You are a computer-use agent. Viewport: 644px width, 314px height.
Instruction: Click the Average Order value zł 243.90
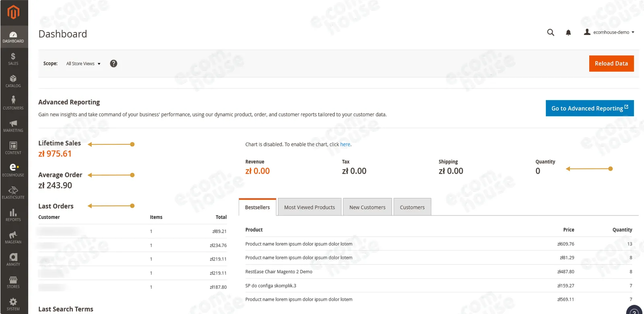pyautogui.click(x=55, y=185)
